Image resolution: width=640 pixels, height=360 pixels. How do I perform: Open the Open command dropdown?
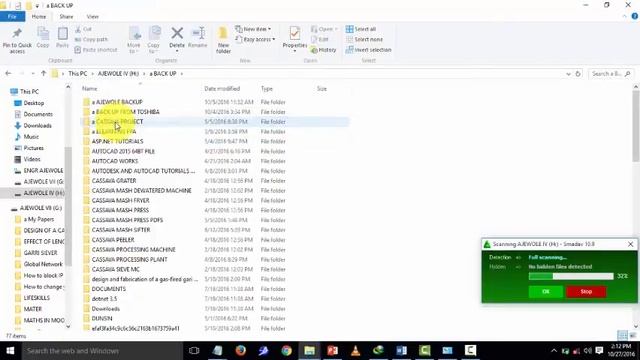coord(324,29)
